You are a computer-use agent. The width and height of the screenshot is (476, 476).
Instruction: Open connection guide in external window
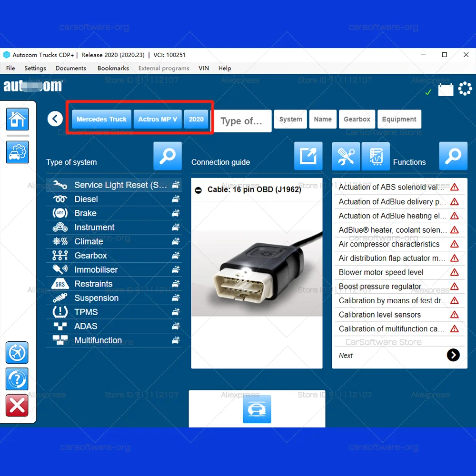click(x=308, y=156)
